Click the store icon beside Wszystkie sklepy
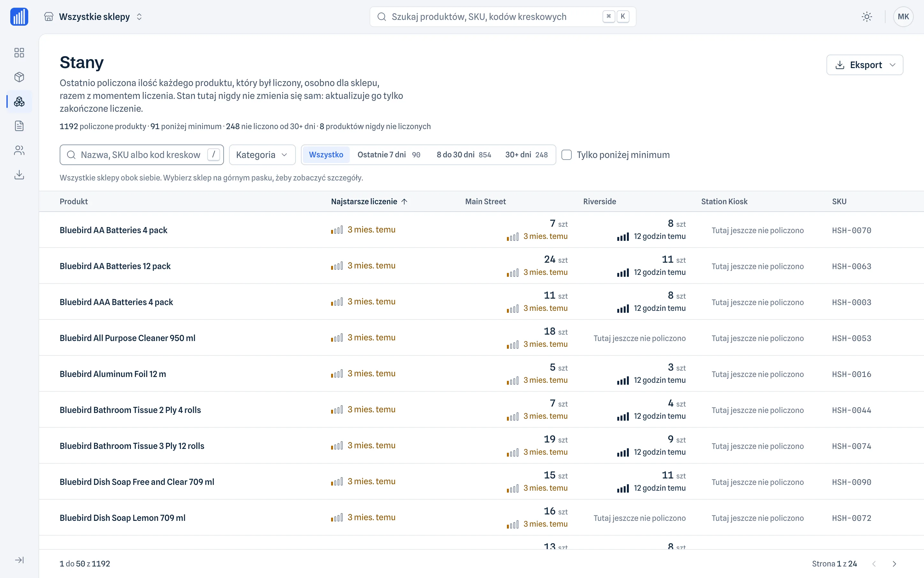The width and height of the screenshot is (924, 578). point(48,16)
